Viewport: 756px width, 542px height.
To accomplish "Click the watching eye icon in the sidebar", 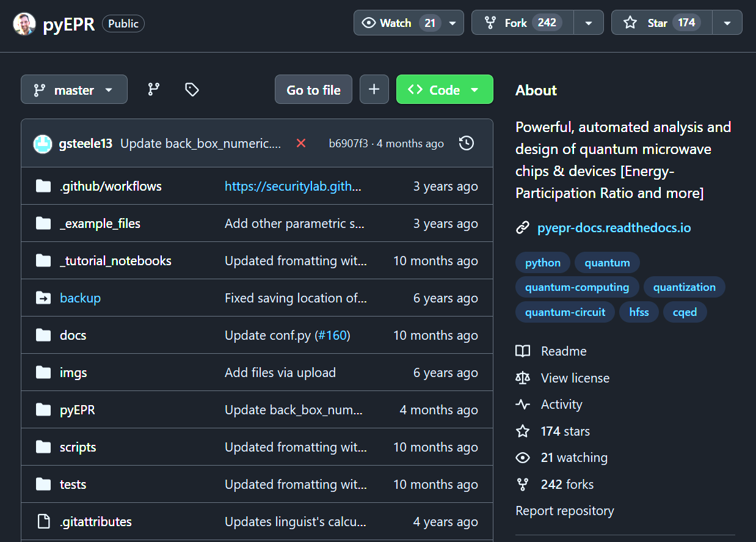I will pyautogui.click(x=523, y=457).
